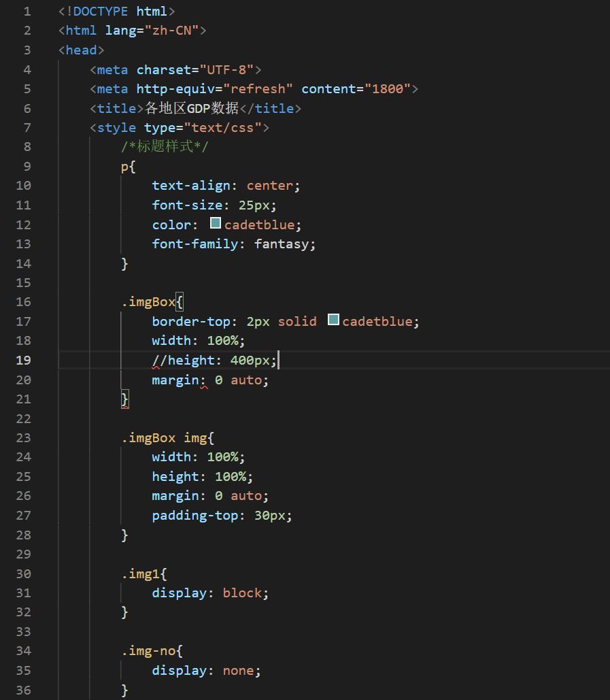
Task: Click the p{ selector
Action: [x=128, y=167]
